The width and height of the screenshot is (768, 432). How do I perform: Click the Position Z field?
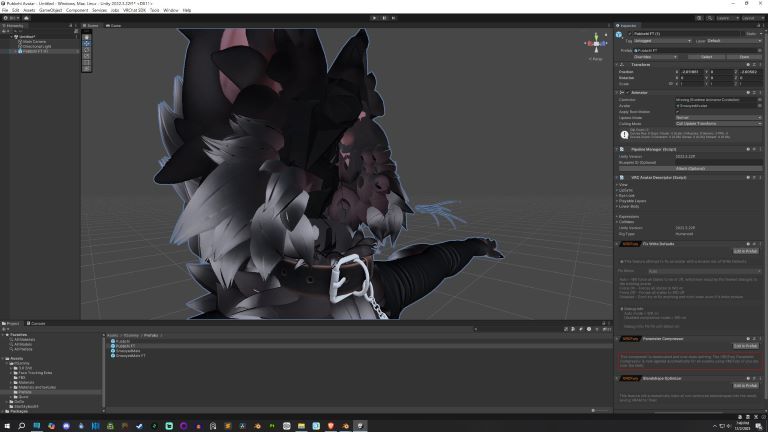coord(750,72)
